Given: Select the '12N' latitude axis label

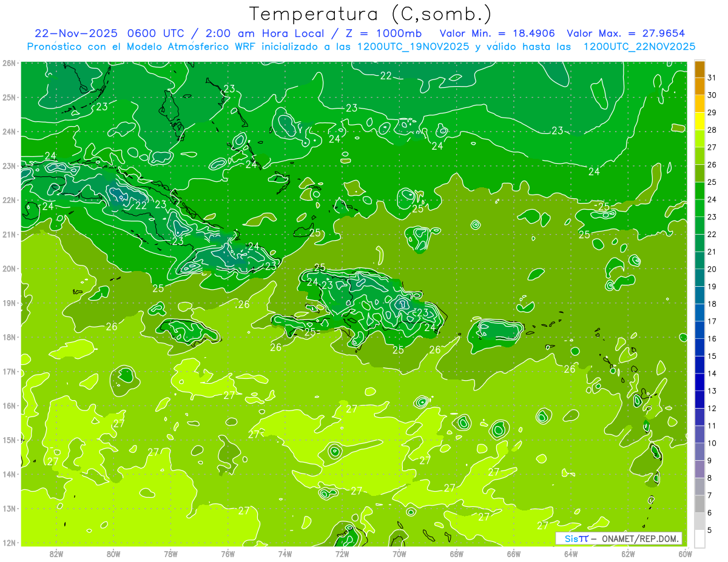Looking at the screenshot, I should coord(10,543).
